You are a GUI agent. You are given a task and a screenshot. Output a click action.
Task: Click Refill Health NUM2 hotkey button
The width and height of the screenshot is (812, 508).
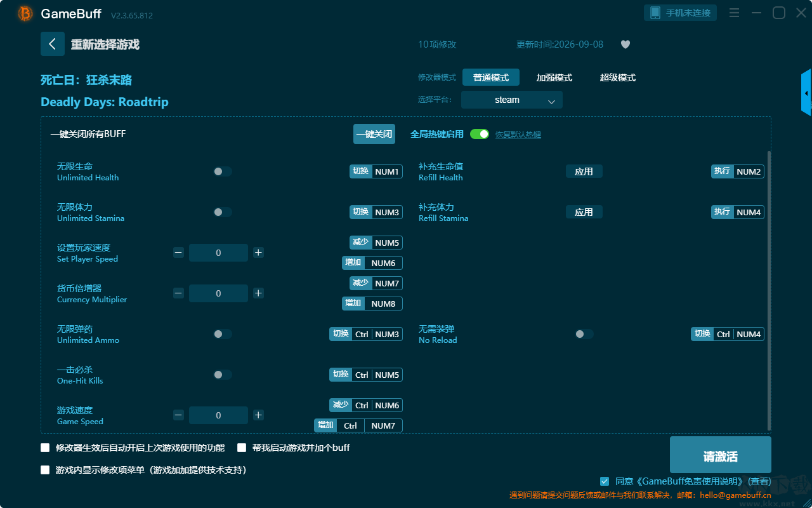point(738,171)
